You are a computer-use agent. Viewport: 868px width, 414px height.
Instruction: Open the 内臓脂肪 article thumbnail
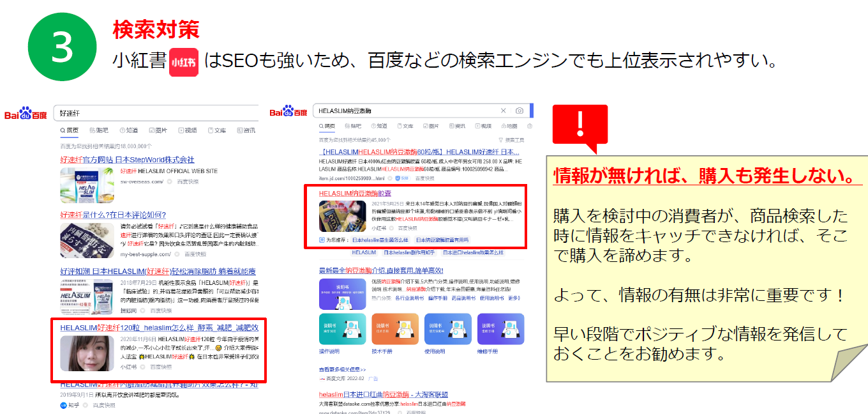pos(87,240)
